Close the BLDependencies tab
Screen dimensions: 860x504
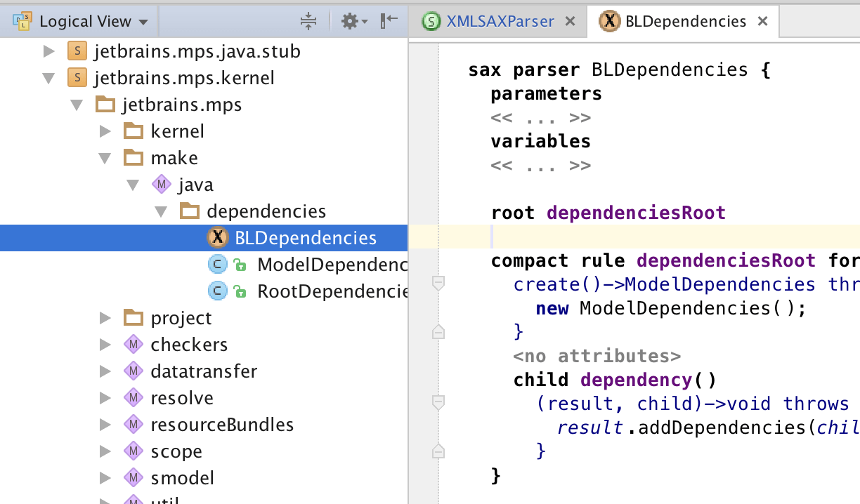[x=762, y=22]
